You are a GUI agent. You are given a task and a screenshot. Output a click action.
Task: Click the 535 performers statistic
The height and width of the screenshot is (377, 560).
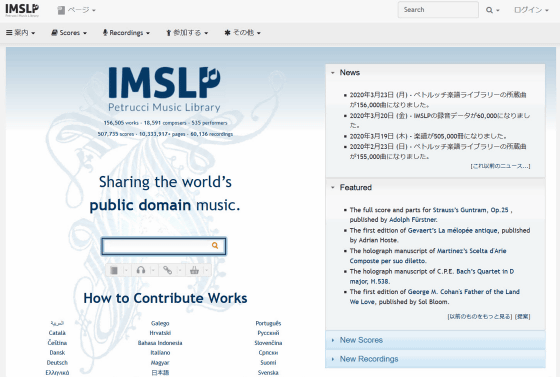click(x=209, y=123)
